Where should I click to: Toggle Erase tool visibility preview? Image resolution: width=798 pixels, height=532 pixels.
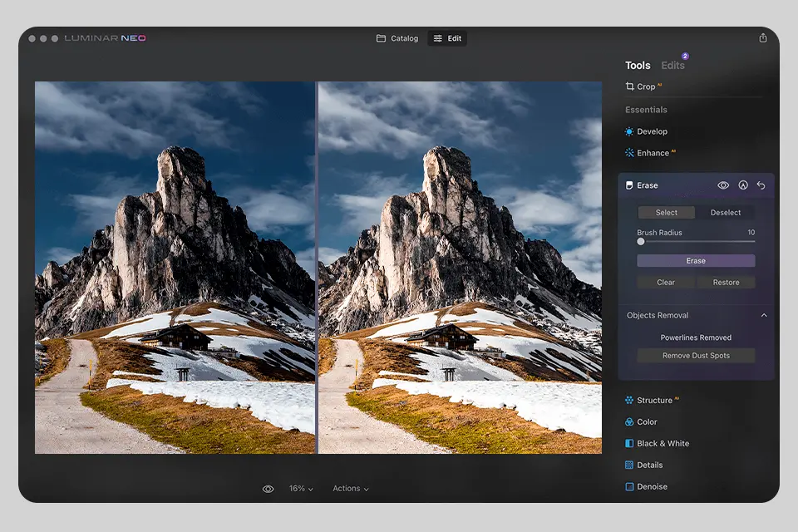(x=722, y=185)
